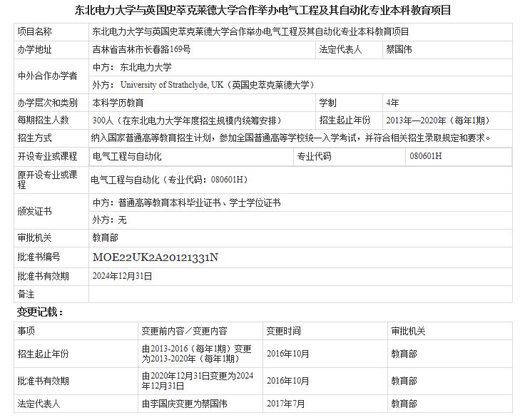Click the representative name 蔡国伟 in top table
Viewport: 525px width, 420px height.
click(x=399, y=49)
